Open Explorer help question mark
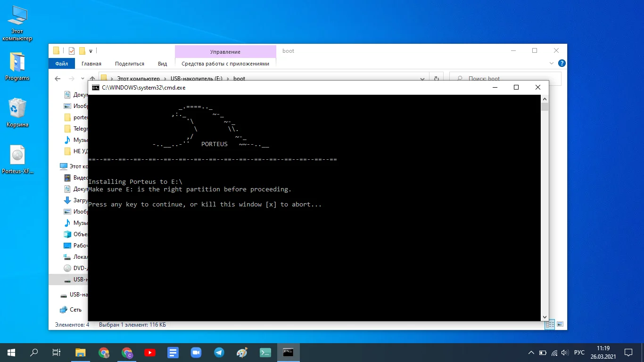Image resolution: width=644 pixels, height=362 pixels. pyautogui.click(x=562, y=63)
